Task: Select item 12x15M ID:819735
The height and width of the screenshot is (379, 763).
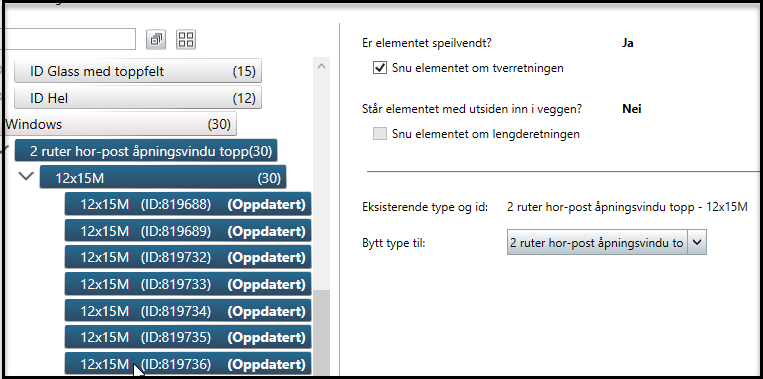Action: (x=188, y=337)
